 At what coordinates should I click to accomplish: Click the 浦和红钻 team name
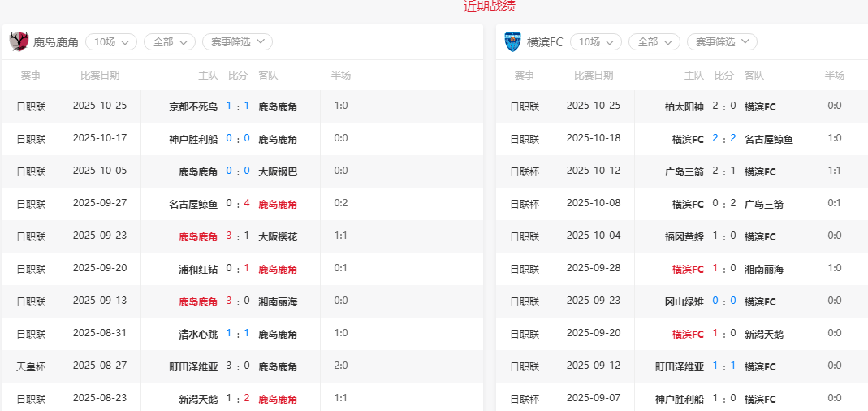pos(198,269)
